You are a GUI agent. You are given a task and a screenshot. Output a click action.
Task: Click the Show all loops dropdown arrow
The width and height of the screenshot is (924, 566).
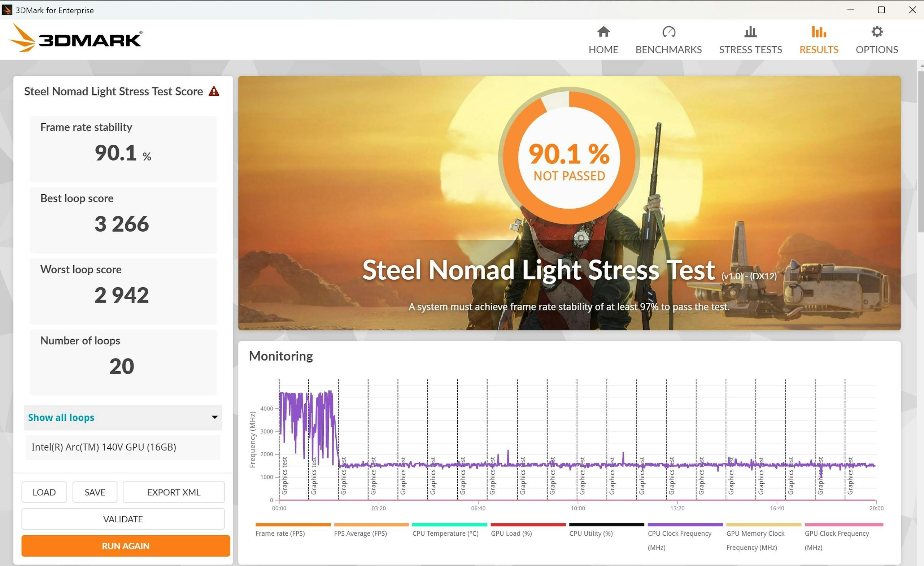point(214,418)
